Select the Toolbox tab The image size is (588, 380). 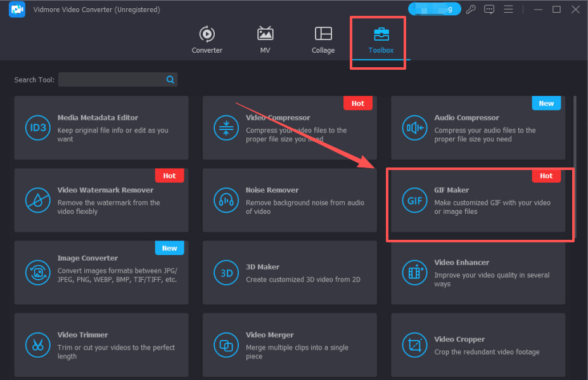(381, 41)
